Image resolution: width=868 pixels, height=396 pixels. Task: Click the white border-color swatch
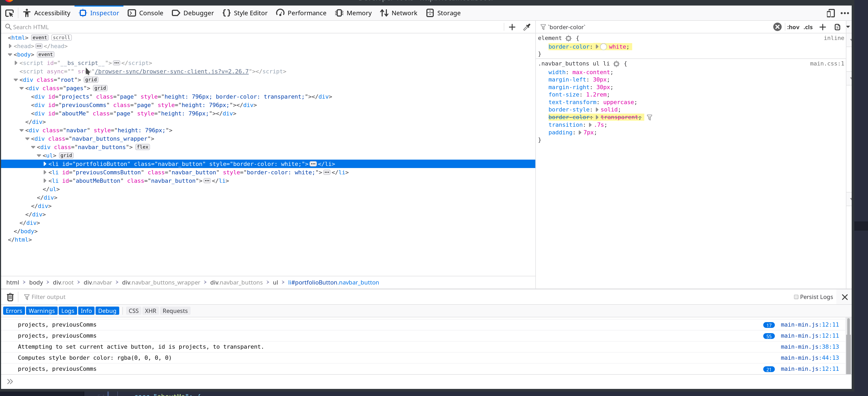(603, 47)
